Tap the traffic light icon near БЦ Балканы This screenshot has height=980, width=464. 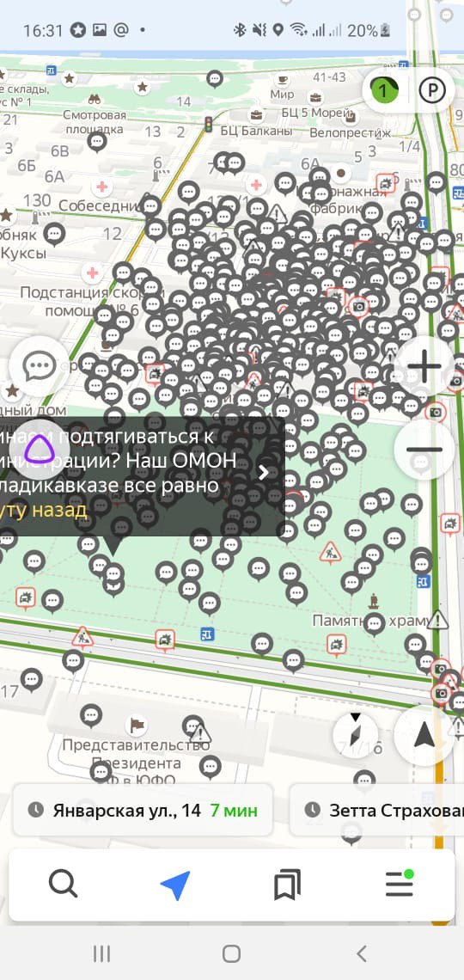point(209,124)
